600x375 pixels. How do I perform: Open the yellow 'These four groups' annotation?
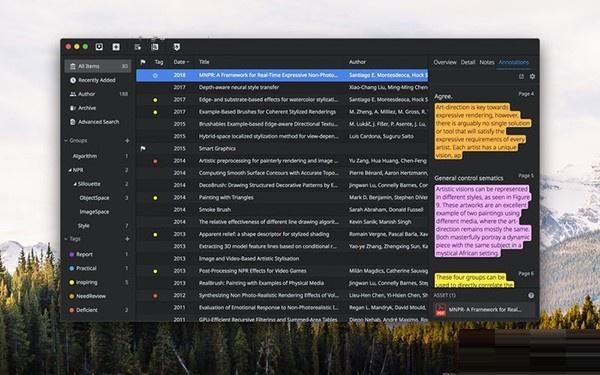(474, 280)
